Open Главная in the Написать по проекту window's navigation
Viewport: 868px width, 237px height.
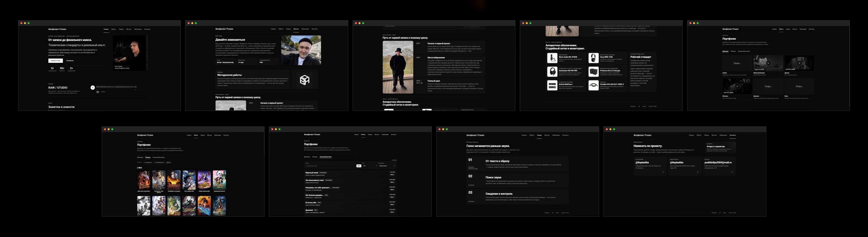[691, 135]
